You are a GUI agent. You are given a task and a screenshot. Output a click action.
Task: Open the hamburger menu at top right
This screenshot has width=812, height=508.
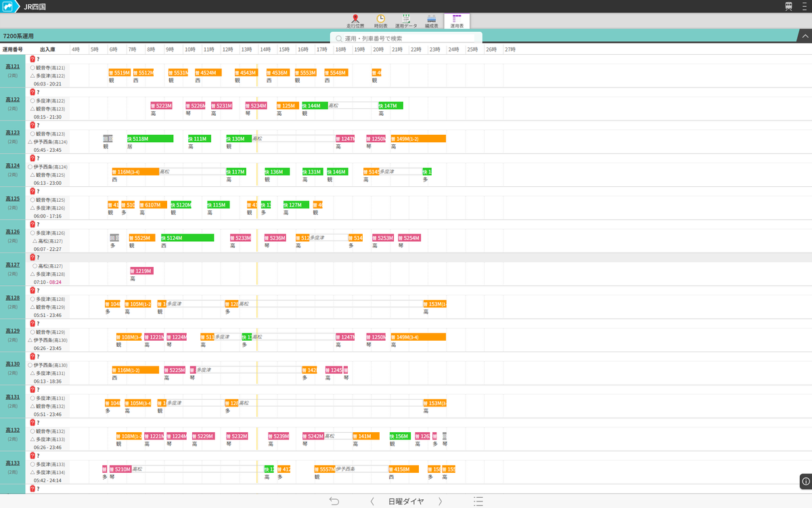[804, 6]
